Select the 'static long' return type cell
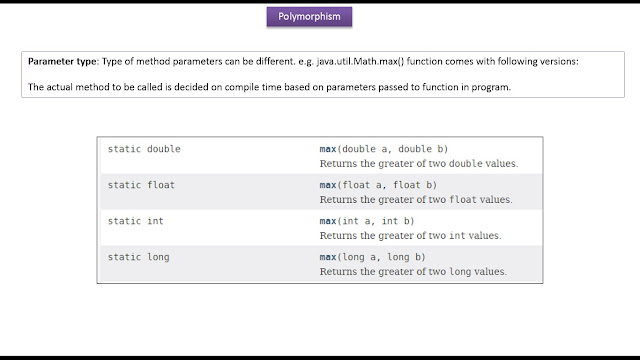 pos(138,257)
